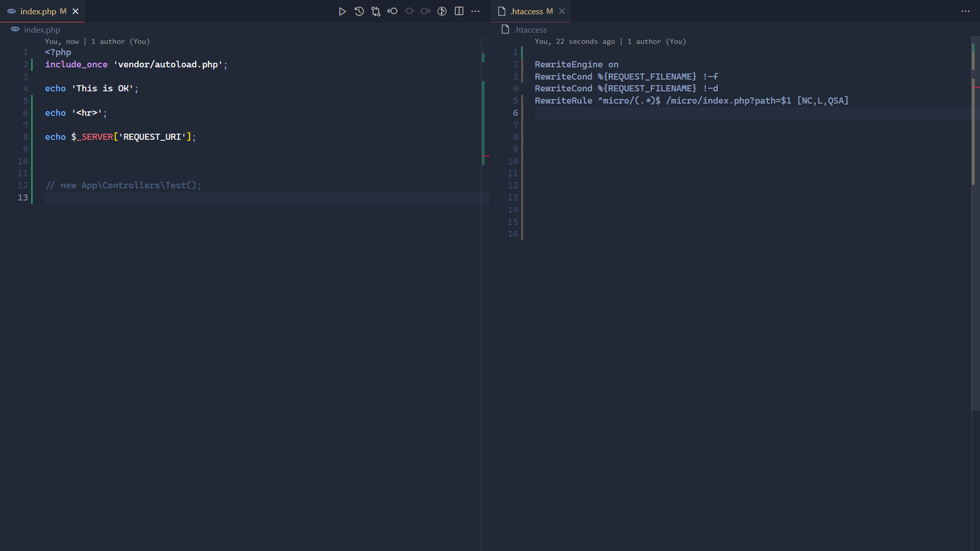Click the disabled current-revision circle icon
The height and width of the screenshot is (551, 980).
tap(409, 11)
